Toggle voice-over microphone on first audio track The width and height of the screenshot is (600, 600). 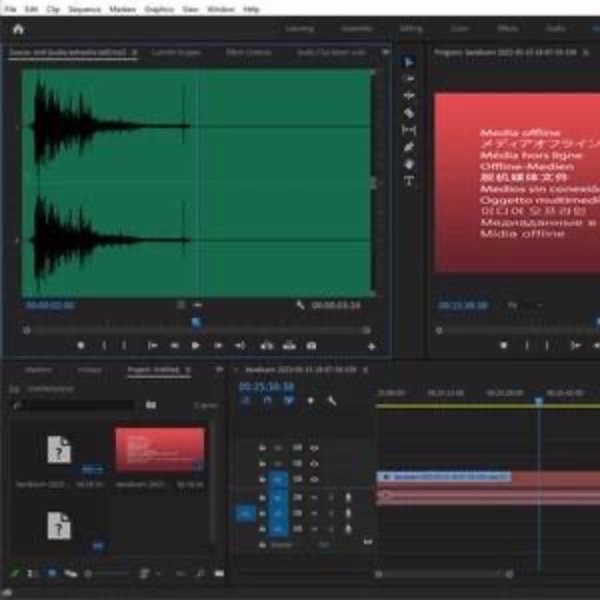point(348,497)
